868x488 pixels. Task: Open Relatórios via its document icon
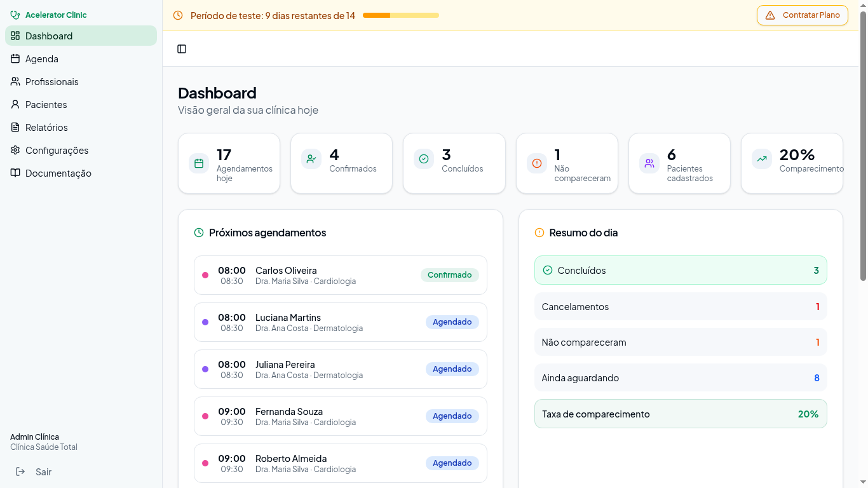(x=15, y=127)
